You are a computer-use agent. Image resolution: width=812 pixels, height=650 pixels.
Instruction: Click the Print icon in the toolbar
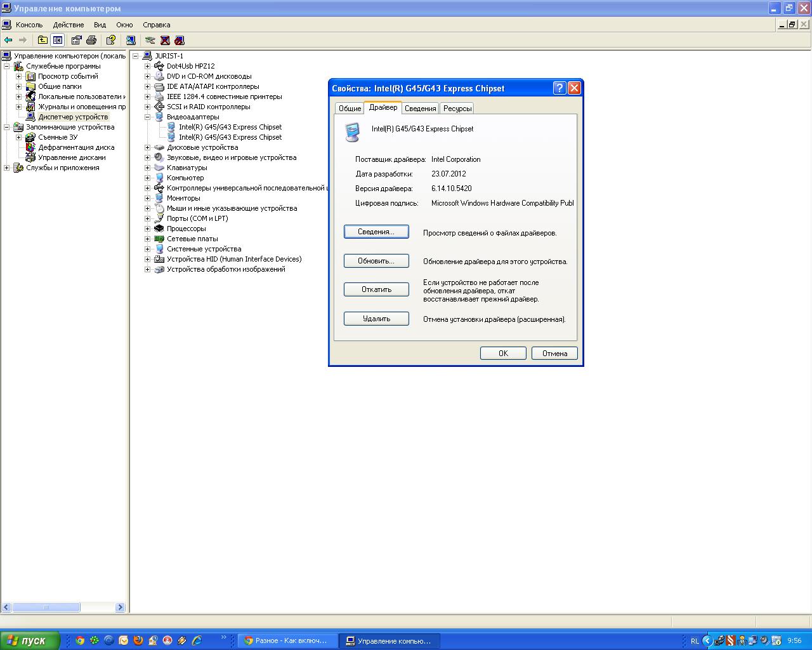(91, 40)
